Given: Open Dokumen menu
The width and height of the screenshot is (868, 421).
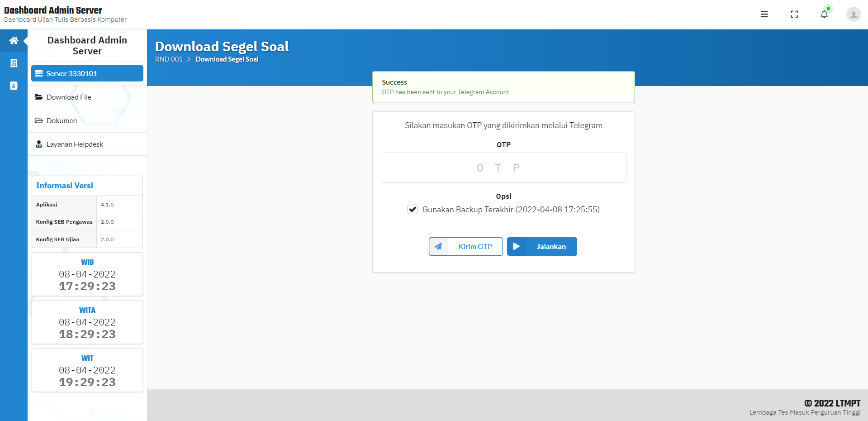Looking at the screenshot, I should [87, 120].
